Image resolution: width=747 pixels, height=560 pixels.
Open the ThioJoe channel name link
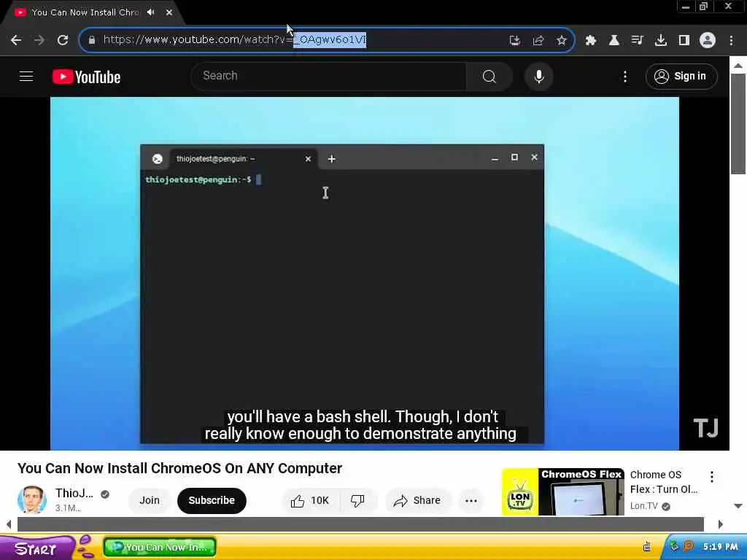pos(74,493)
